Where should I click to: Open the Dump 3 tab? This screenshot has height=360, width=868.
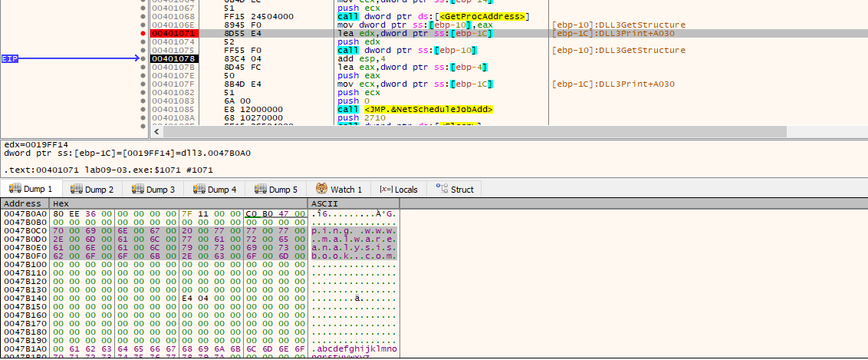(x=153, y=190)
